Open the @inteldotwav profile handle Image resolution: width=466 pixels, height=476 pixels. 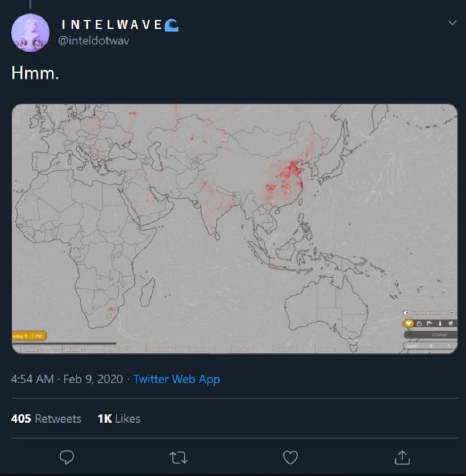coord(93,41)
